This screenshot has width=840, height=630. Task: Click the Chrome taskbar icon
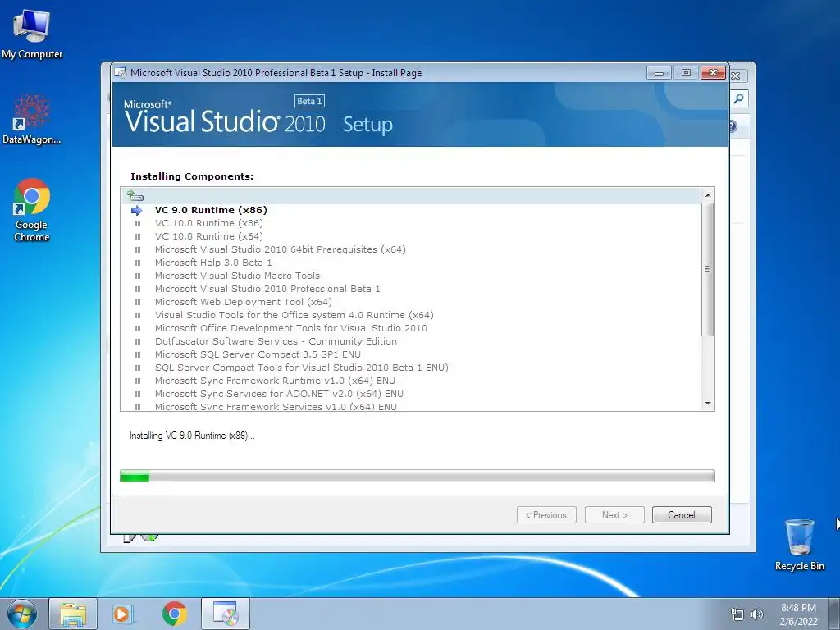[174, 614]
